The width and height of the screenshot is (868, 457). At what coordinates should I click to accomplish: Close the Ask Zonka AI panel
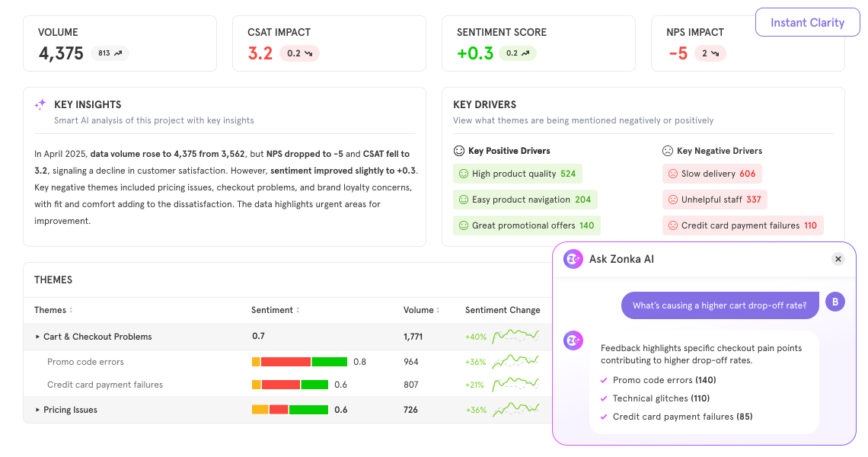tap(838, 259)
